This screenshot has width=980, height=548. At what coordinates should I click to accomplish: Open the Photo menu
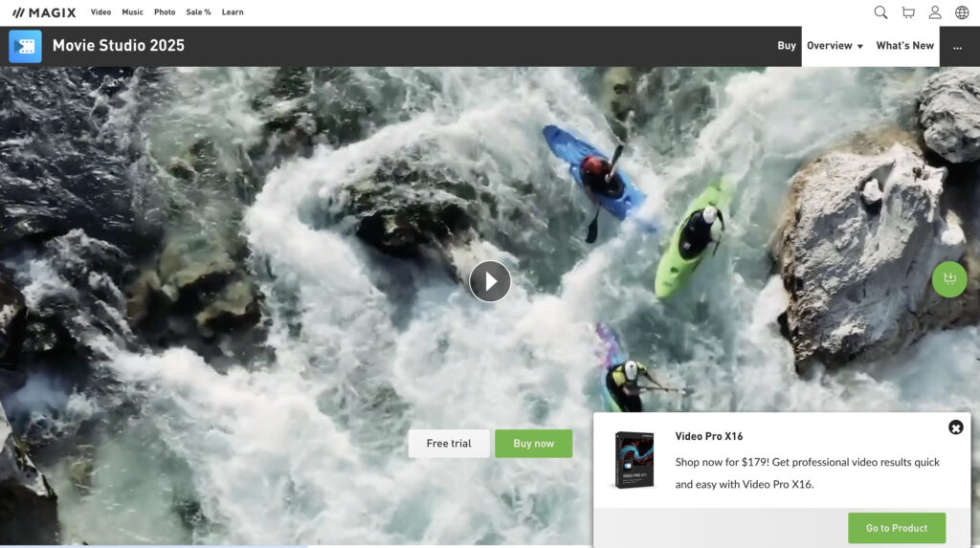coord(165,12)
